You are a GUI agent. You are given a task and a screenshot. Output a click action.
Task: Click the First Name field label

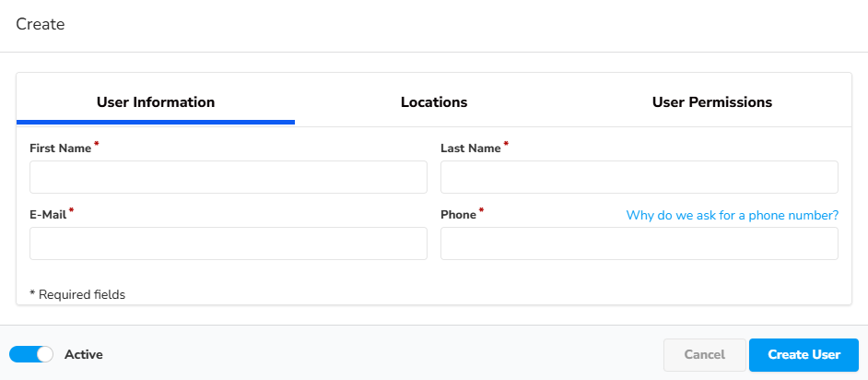[x=60, y=148]
